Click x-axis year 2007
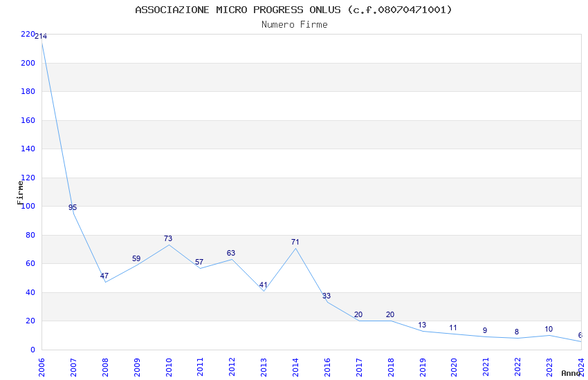Screen dimensions: 588x380 coord(73,368)
